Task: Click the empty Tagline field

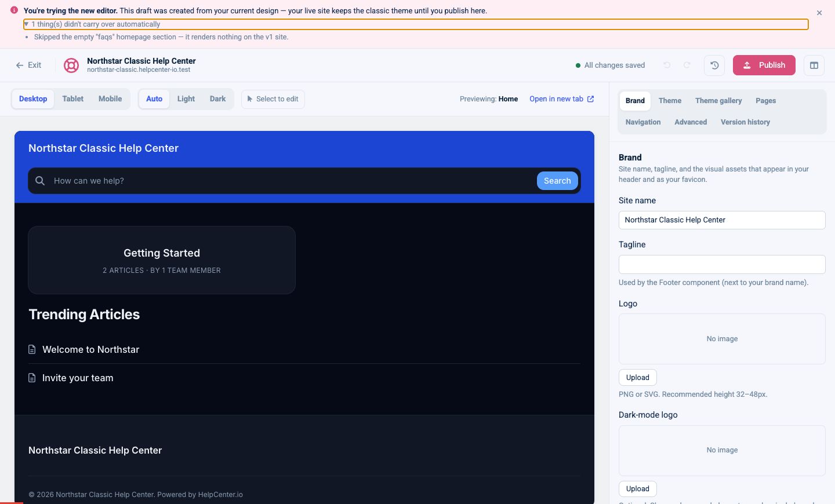Action: point(722,264)
